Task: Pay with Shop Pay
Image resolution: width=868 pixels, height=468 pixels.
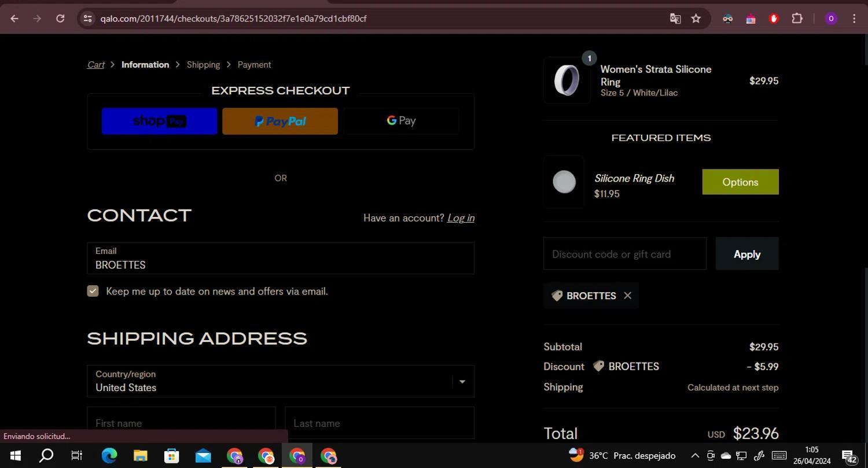Action: pos(160,121)
